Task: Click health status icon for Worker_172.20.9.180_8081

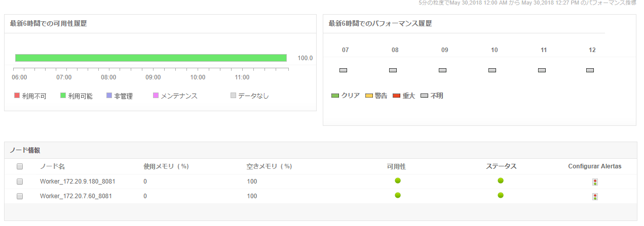Action: pyautogui.click(x=501, y=180)
